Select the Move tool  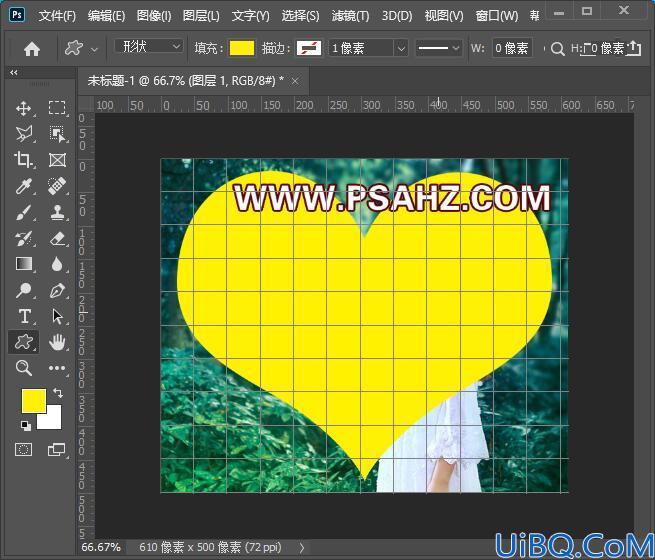pos(23,108)
